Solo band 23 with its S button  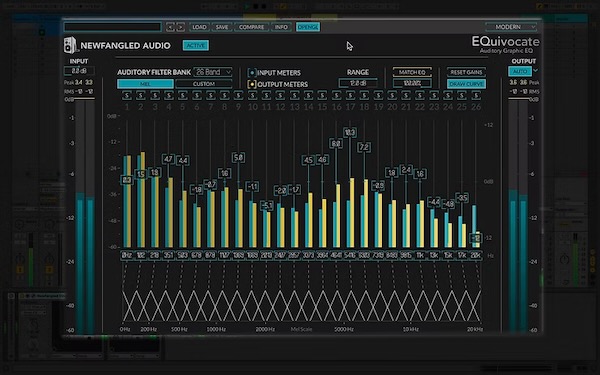tap(434, 95)
